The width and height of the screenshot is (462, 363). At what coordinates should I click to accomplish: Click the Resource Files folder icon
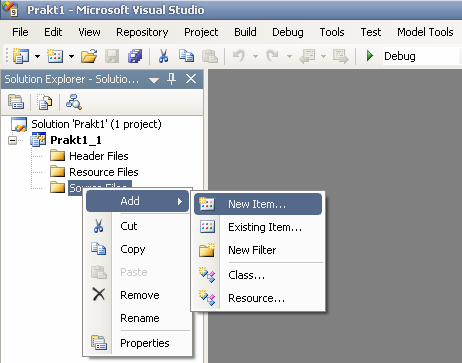[x=57, y=171]
